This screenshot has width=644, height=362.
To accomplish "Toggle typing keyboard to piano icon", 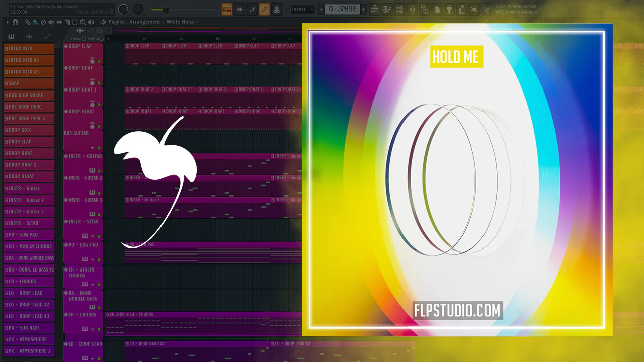I will [x=227, y=9].
